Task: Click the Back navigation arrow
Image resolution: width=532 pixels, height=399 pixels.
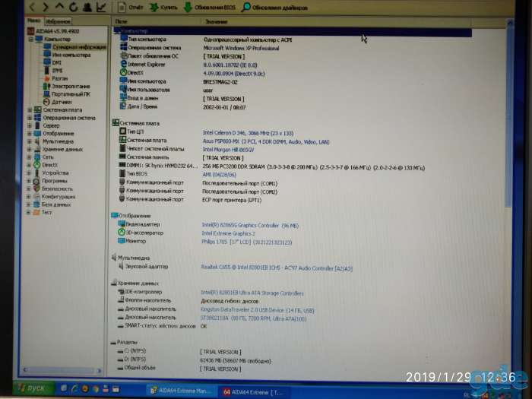Action: [33, 6]
